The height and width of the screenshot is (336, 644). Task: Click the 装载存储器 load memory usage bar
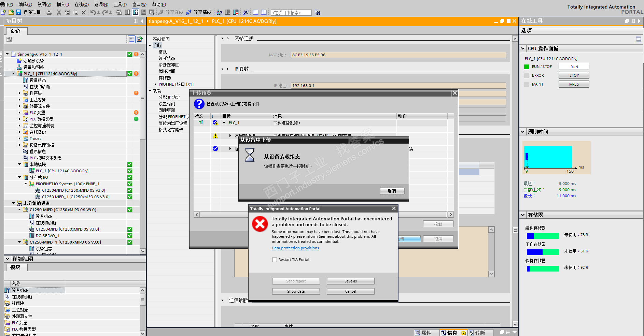(x=543, y=236)
